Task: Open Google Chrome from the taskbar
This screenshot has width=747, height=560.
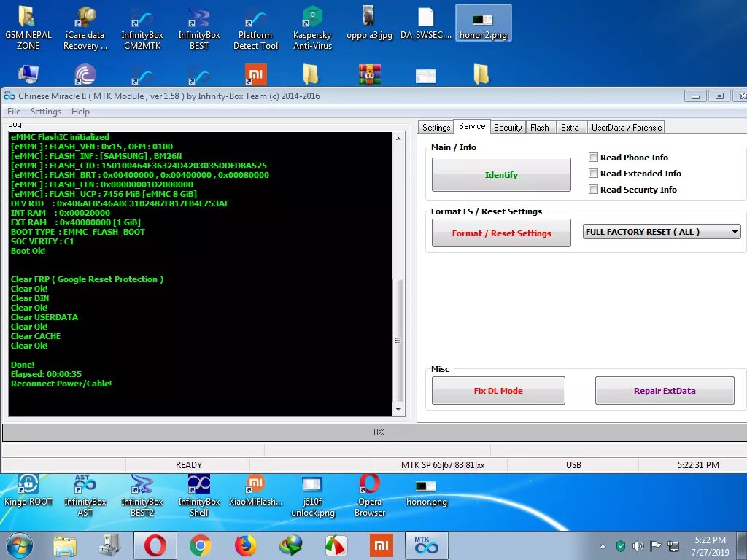Action: (x=200, y=545)
